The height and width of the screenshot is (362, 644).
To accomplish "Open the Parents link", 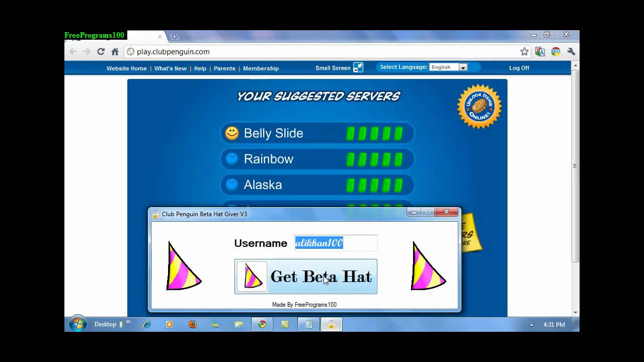I will tap(224, 68).
